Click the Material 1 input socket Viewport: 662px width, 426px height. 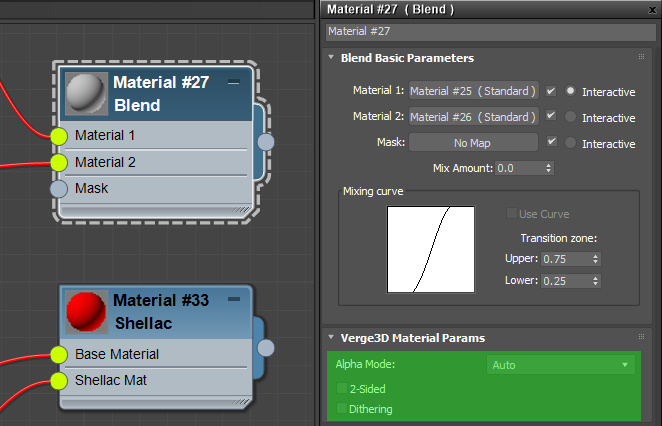[x=59, y=136]
